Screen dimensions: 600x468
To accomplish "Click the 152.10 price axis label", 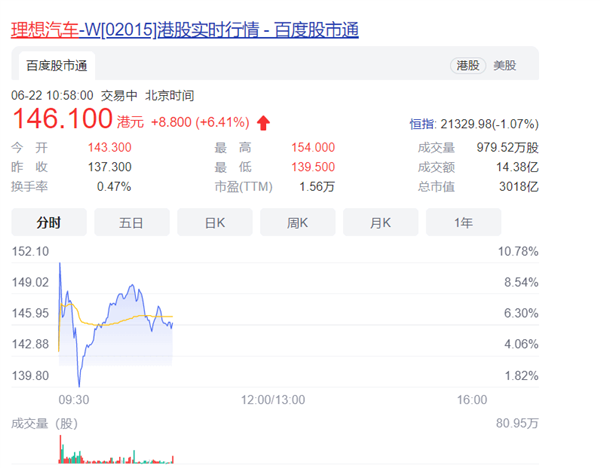I will pos(30,251).
